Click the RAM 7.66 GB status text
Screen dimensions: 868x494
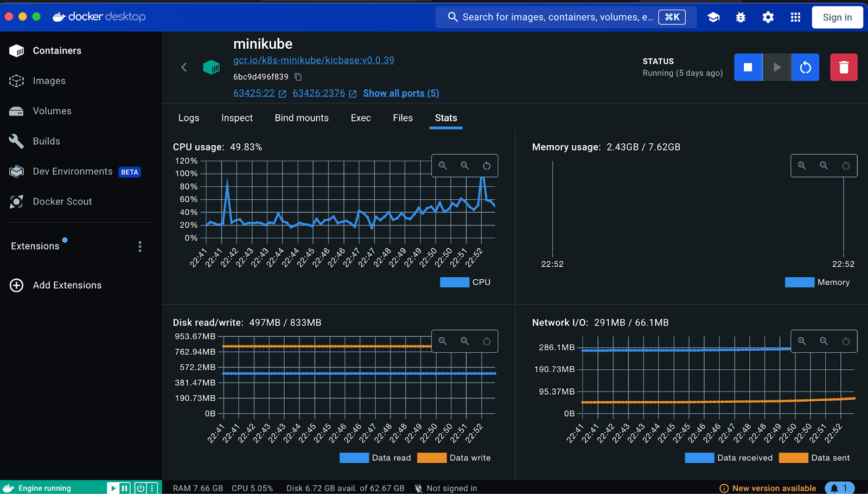point(198,488)
